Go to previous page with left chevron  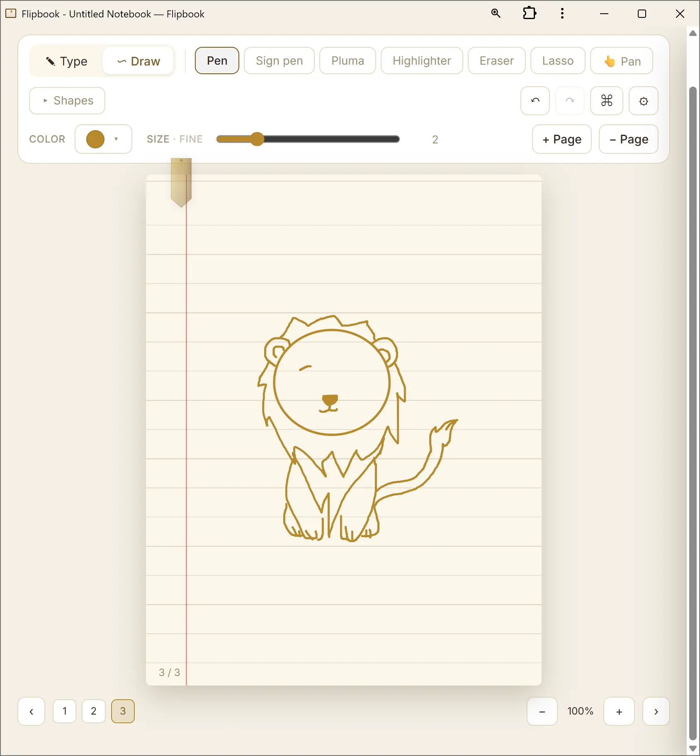[x=31, y=711]
